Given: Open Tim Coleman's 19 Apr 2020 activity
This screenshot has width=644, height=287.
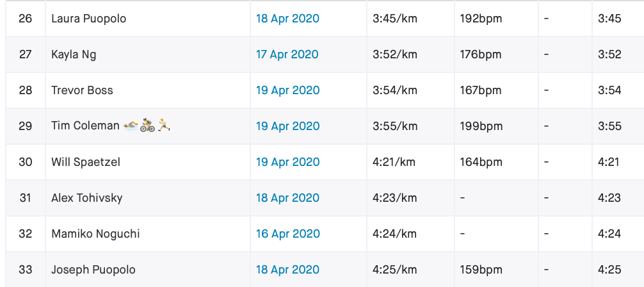Looking at the screenshot, I should 287,126.
